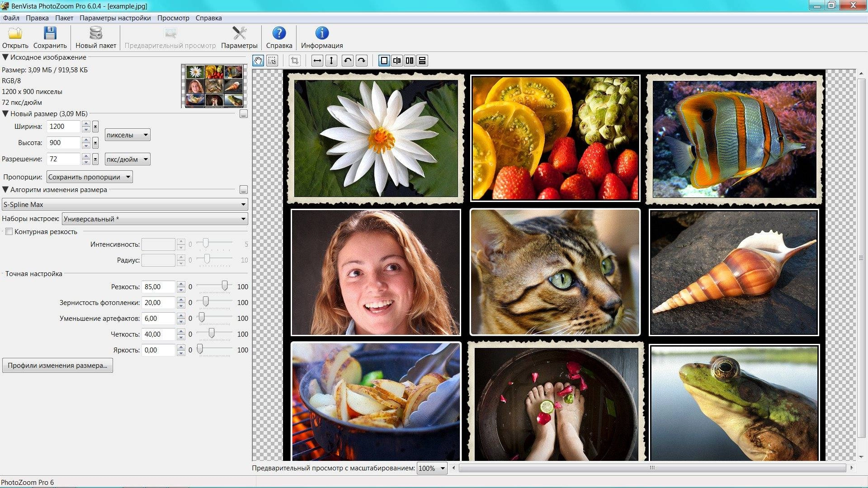The width and height of the screenshot is (868, 488).
Task: Open the Правка menu
Action: (x=37, y=18)
